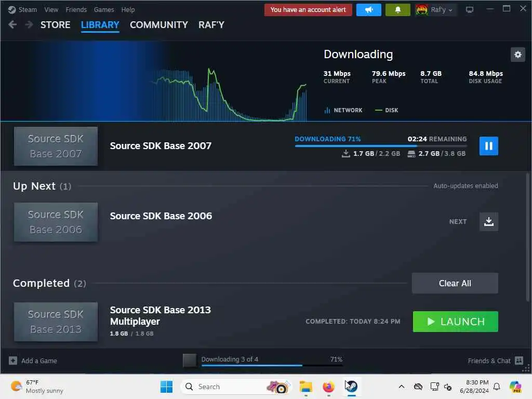Image resolution: width=532 pixels, height=399 pixels.
Task: Open download settings gear icon
Action: (518, 54)
